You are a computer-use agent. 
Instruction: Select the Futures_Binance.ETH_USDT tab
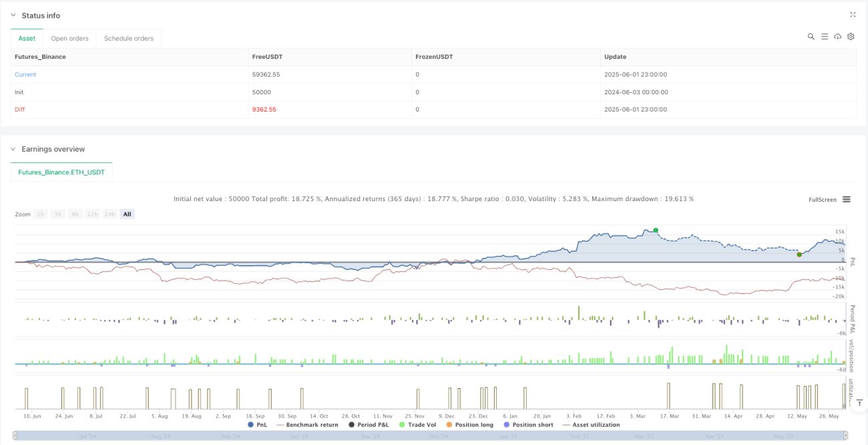(x=62, y=172)
